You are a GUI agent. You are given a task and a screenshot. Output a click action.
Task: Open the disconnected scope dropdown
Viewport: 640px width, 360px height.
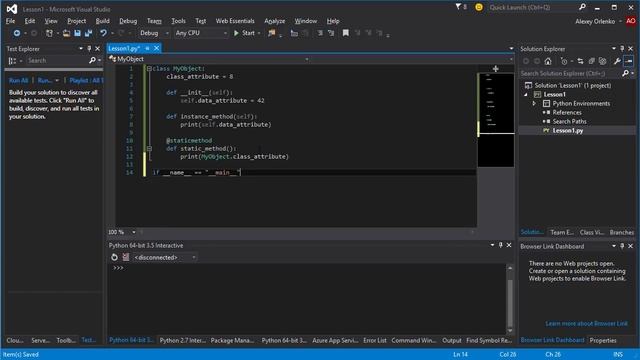[x=193, y=257]
